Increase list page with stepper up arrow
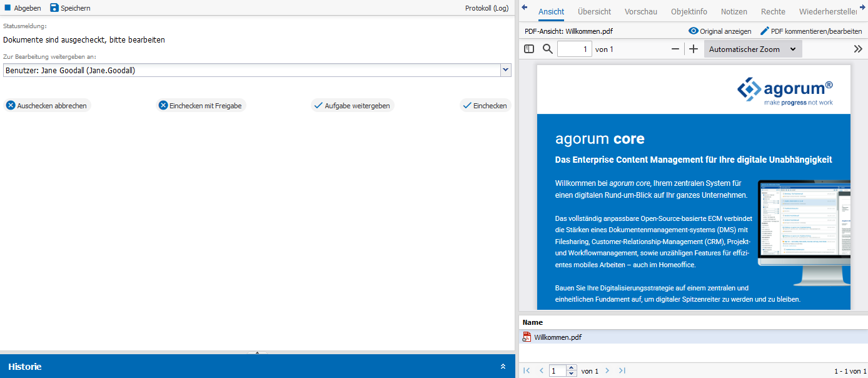 point(571,369)
